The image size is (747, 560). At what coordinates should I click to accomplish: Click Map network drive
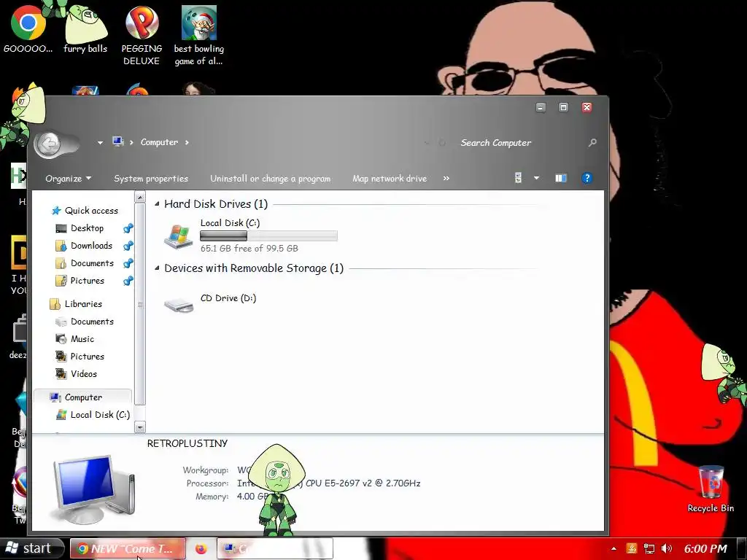click(x=390, y=179)
